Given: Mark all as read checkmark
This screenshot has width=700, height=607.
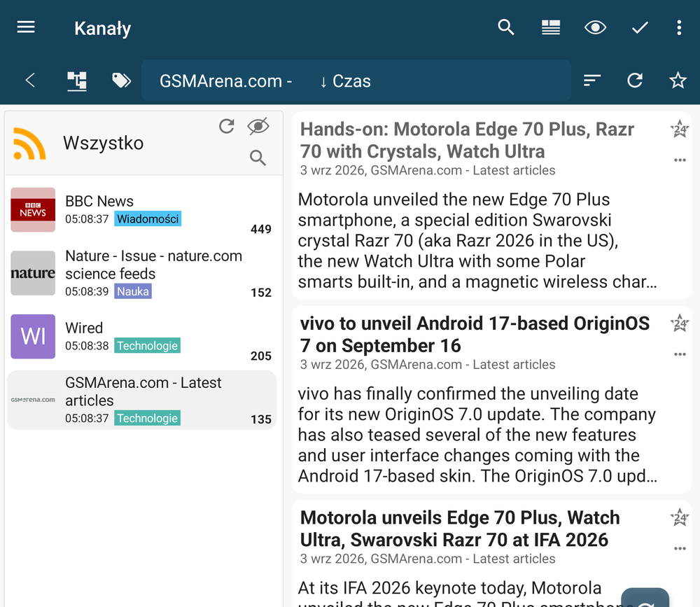Looking at the screenshot, I should (x=640, y=28).
